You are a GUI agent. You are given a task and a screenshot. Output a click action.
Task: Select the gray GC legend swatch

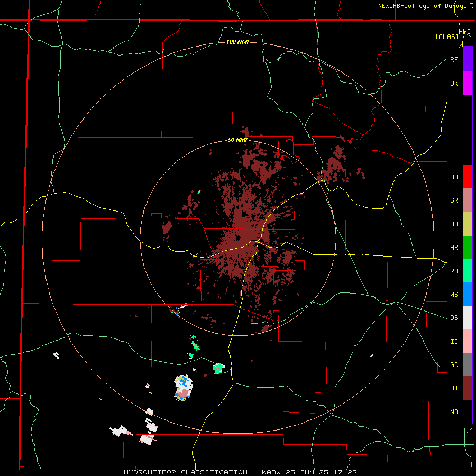pyautogui.click(x=467, y=364)
